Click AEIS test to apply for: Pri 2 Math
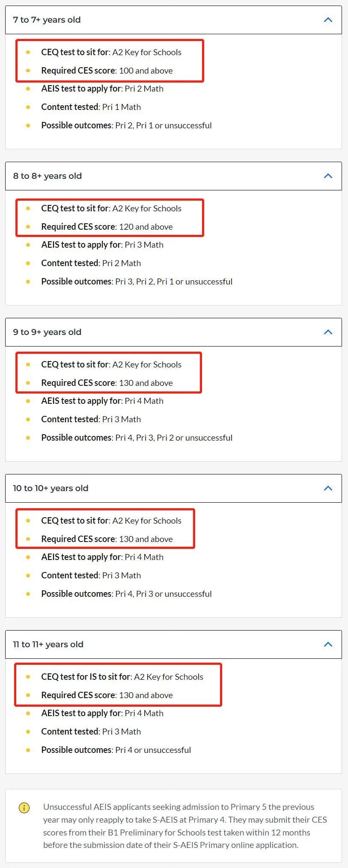The width and height of the screenshot is (348, 868). click(102, 89)
